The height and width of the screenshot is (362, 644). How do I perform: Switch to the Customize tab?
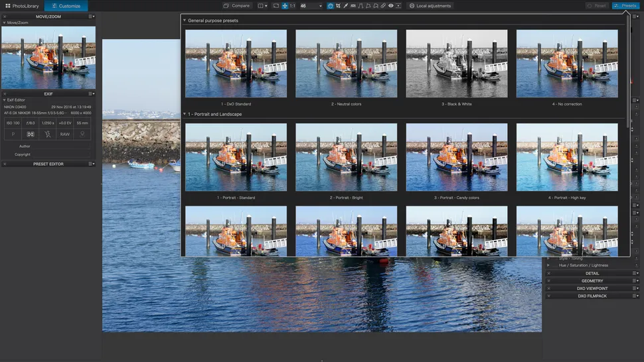66,6
